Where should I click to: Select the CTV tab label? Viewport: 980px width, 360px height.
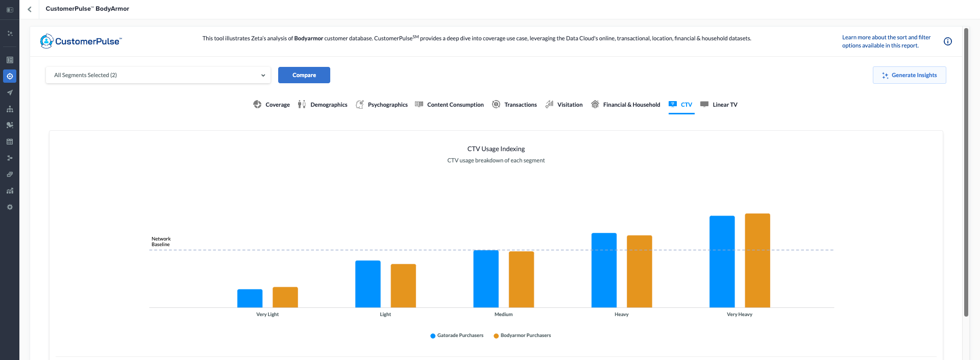coord(687,105)
